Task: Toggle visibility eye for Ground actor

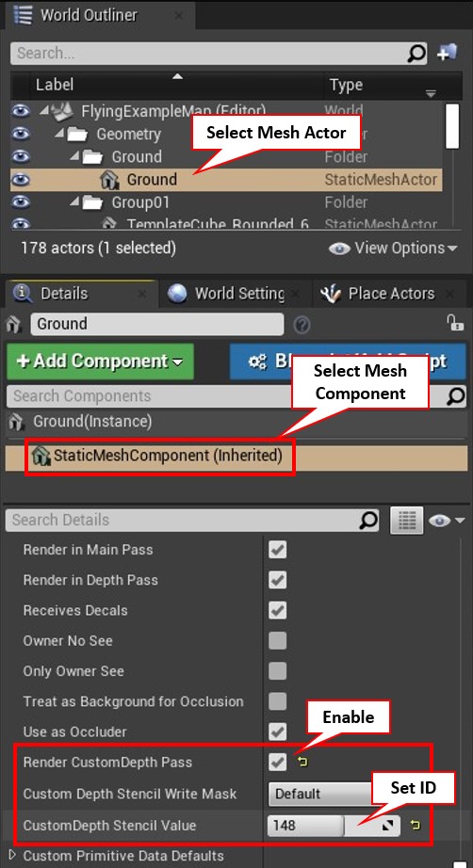Action: click(x=21, y=180)
